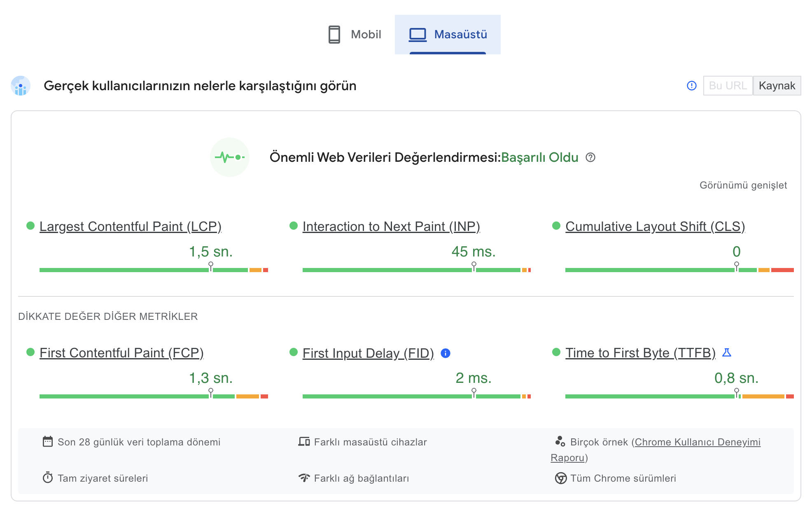Click the green status dot beside FID
Screen dimensions: 812x508
point(294,352)
